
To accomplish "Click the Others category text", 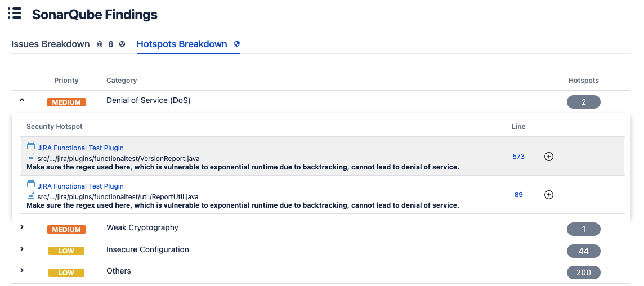I will click(x=119, y=271).
